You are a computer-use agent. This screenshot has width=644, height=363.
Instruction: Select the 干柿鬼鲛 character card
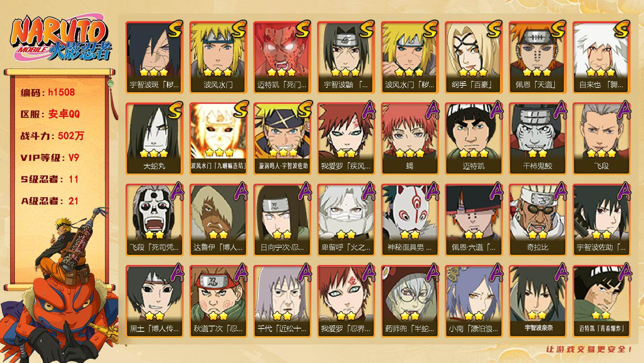pos(537,139)
